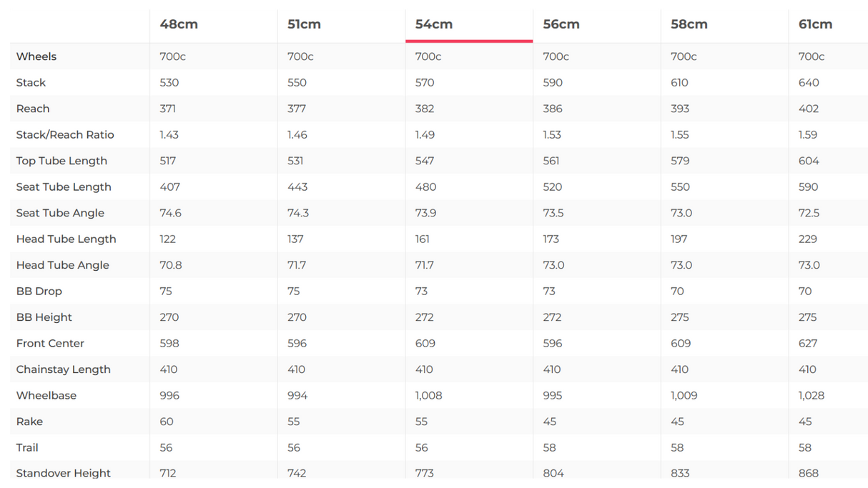Screen dimensions: 868x488
Task: Choose the 58cm size header
Action: pyautogui.click(x=689, y=24)
